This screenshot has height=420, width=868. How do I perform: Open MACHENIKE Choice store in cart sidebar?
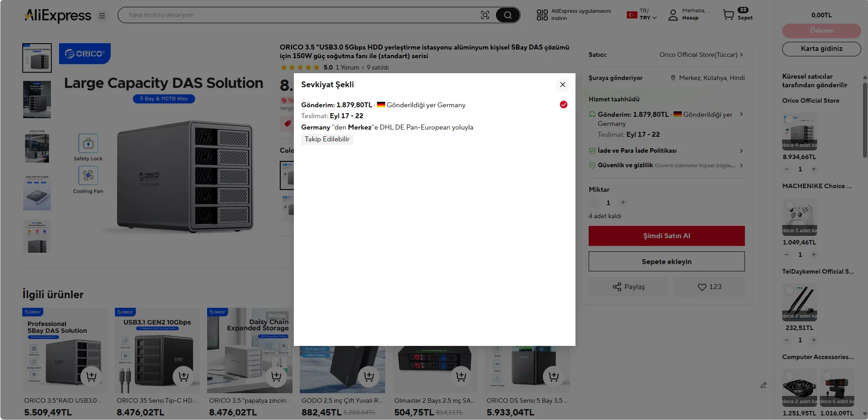(x=817, y=186)
